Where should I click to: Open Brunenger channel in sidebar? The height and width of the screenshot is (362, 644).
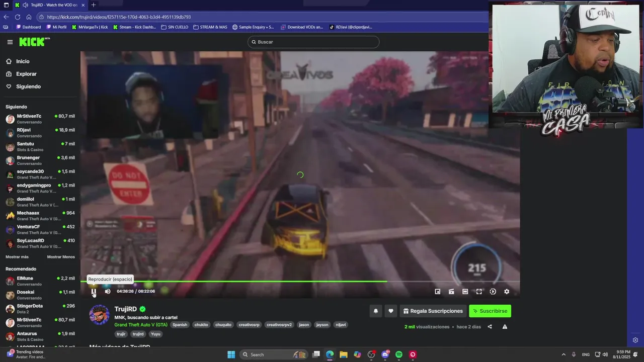(40, 160)
